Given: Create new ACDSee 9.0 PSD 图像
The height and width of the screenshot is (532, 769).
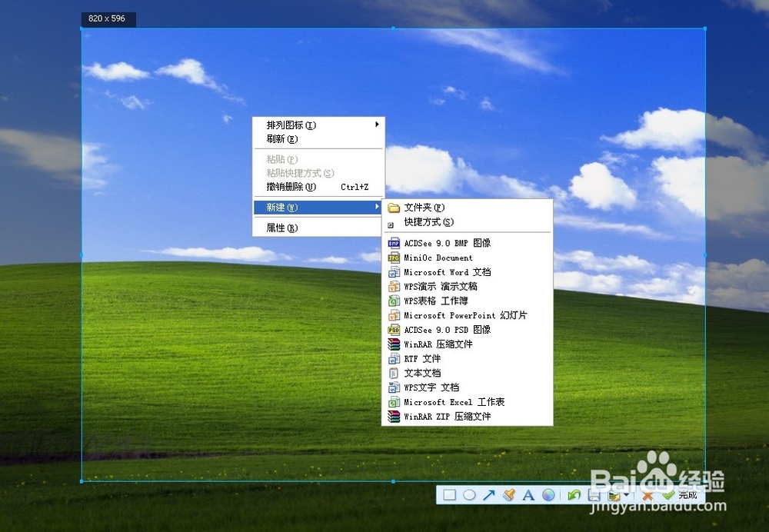Looking at the screenshot, I should 467,330.
